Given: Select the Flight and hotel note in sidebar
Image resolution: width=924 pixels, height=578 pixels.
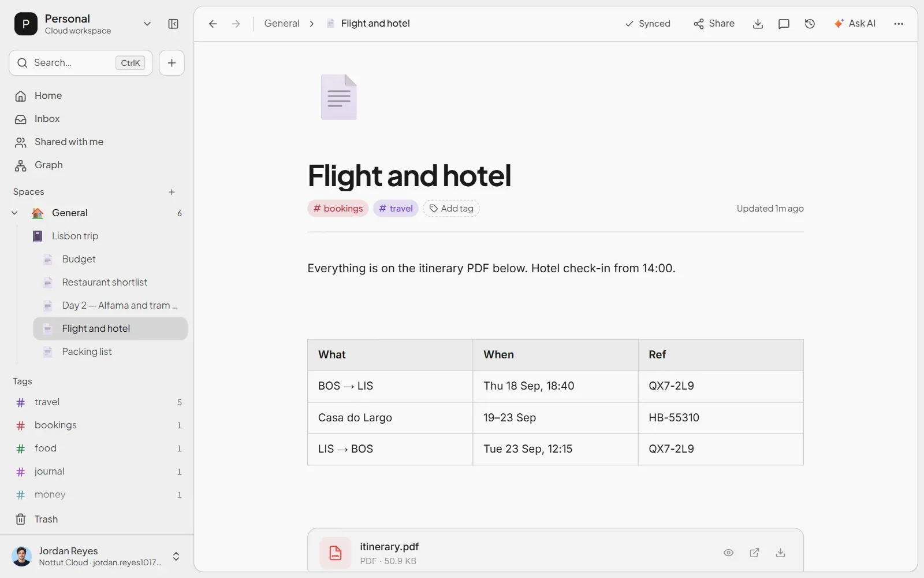Looking at the screenshot, I should [110, 329].
